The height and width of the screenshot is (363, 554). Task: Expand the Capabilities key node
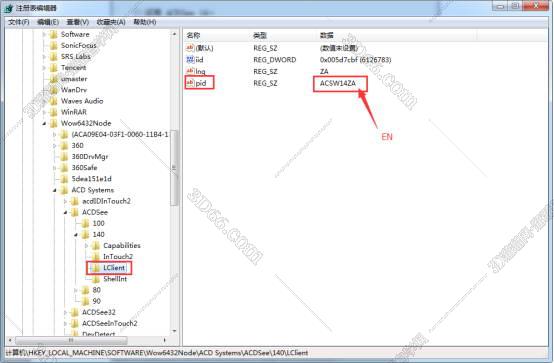[87, 246]
